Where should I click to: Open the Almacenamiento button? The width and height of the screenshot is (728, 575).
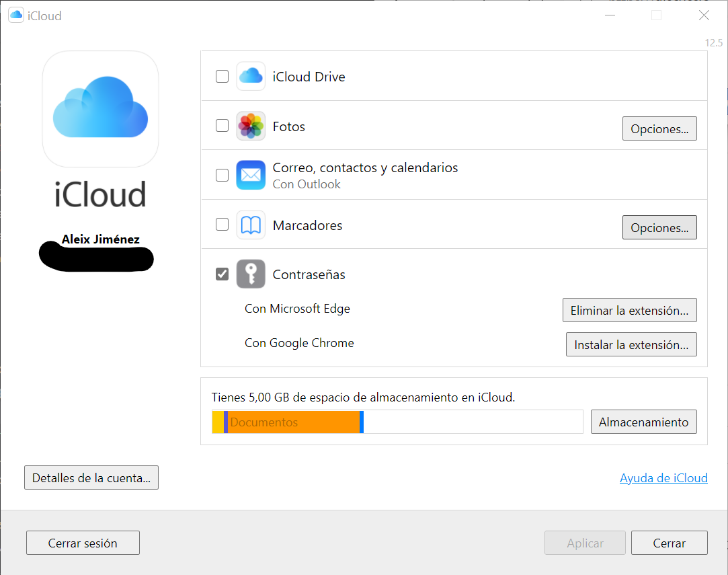643,422
